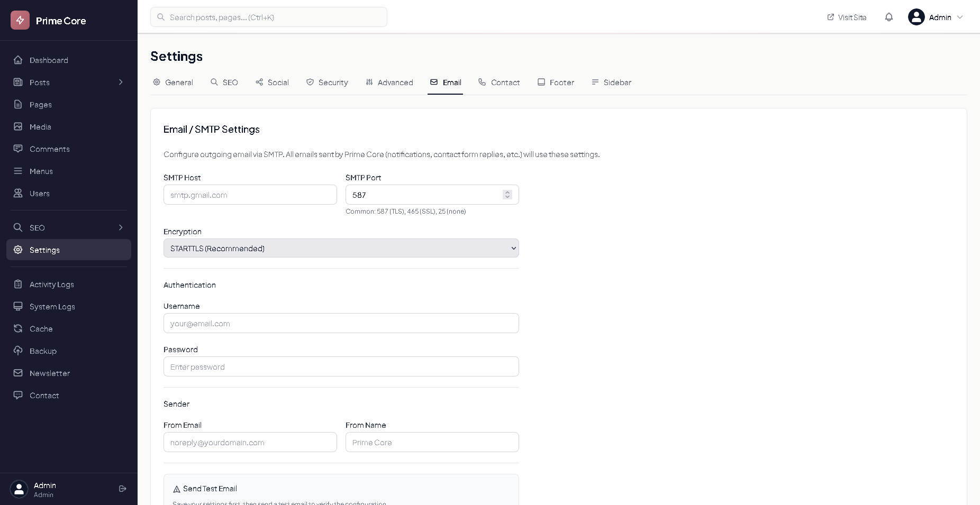This screenshot has height=505, width=980.
Task: Open the Dashboard from the sidebar
Action: [49, 60]
